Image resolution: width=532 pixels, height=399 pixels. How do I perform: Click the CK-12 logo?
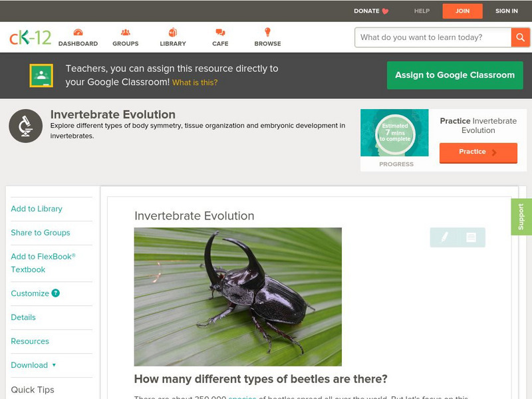pyautogui.click(x=30, y=37)
